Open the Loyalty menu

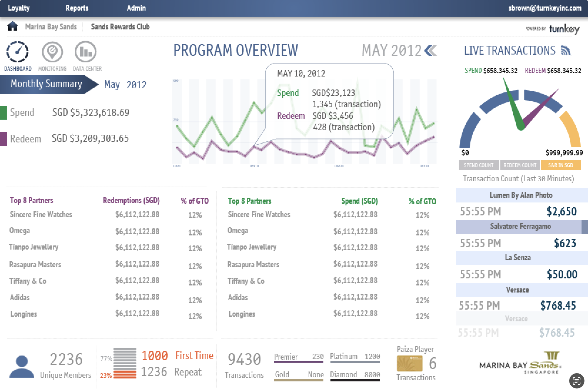tap(19, 8)
